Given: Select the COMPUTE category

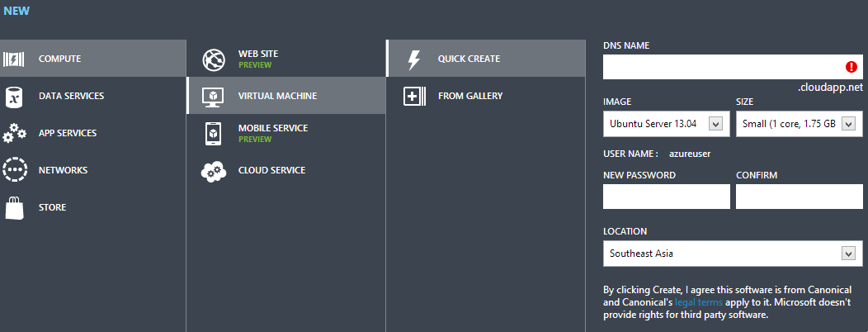Looking at the screenshot, I should click(x=93, y=58).
